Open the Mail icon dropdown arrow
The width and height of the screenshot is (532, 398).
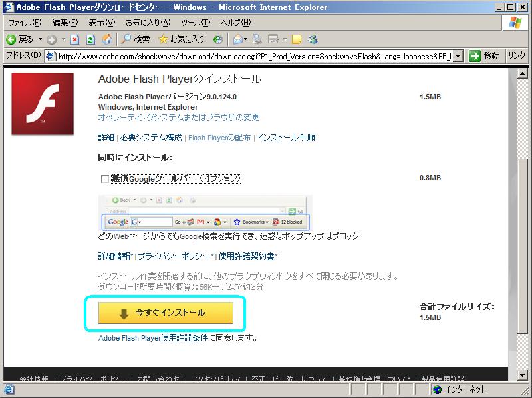tap(246, 39)
